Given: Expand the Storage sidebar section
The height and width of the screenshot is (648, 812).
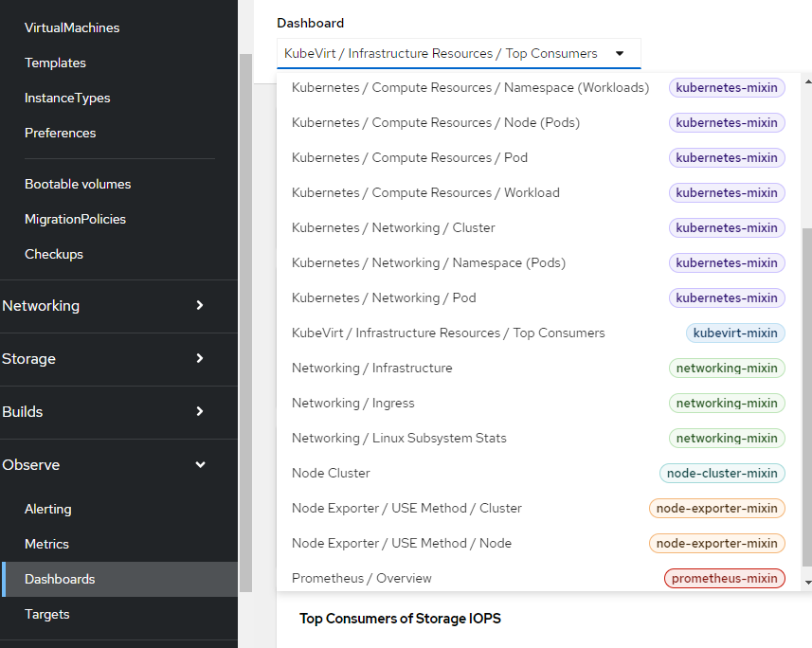Looking at the screenshot, I should tap(28, 359).
